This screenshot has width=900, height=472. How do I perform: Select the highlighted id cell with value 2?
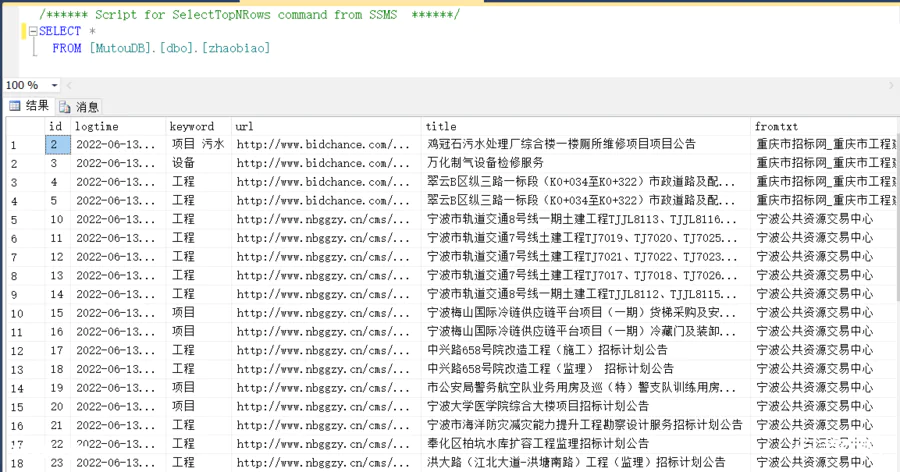[57, 144]
